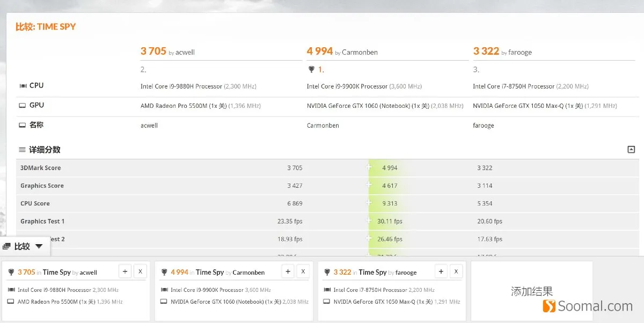Click the 4 617 Graphics Score value

pyautogui.click(x=390, y=186)
